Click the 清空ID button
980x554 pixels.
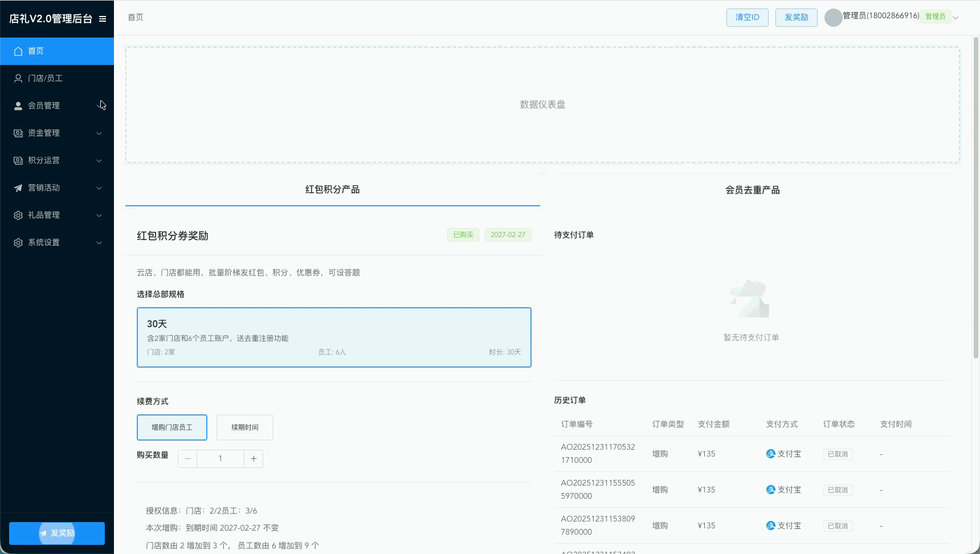click(x=747, y=18)
